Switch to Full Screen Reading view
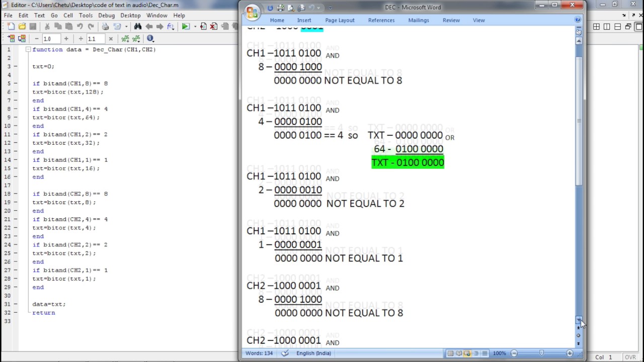This screenshot has width=644, height=362. point(459,353)
